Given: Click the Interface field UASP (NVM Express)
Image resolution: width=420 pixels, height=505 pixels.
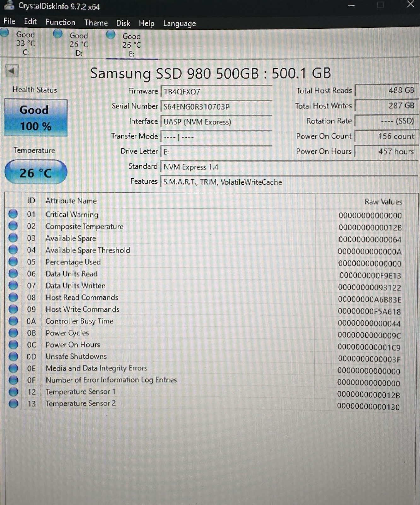Looking at the screenshot, I should pyautogui.click(x=216, y=122).
